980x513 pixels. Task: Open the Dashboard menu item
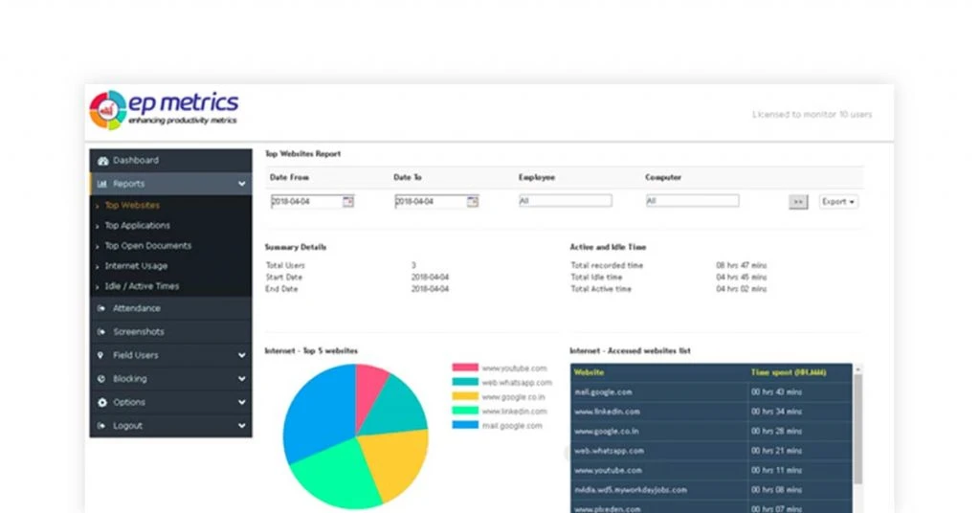(x=170, y=161)
